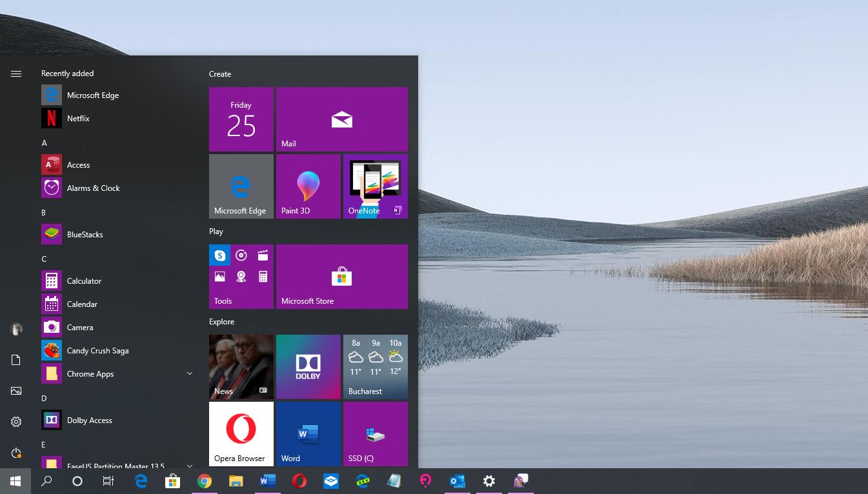Open the Mail tile

point(342,119)
